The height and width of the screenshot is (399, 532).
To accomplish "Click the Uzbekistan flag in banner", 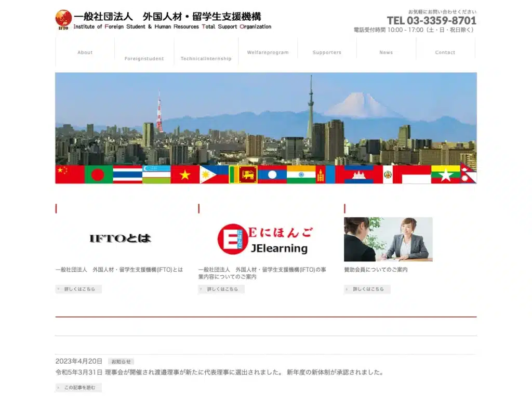I will (156, 175).
